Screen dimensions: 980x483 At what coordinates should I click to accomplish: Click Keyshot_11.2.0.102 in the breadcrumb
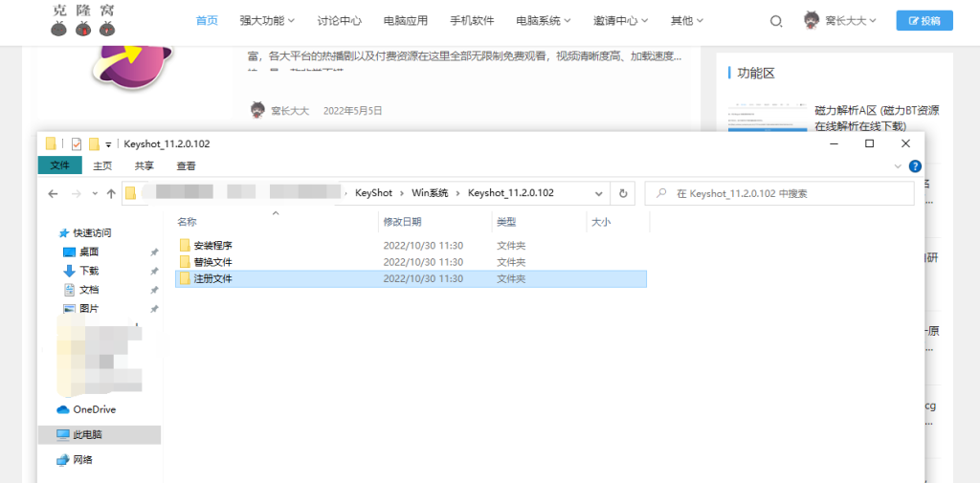(x=511, y=193)
